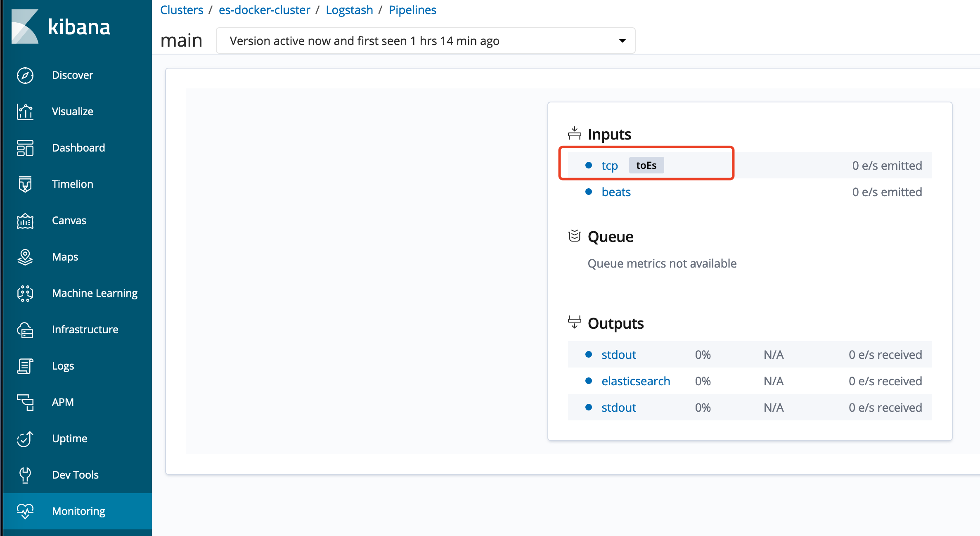Screen dimensions: 980x536
Task: Open Logs via its document icon
Action: [x=25, y=366]
